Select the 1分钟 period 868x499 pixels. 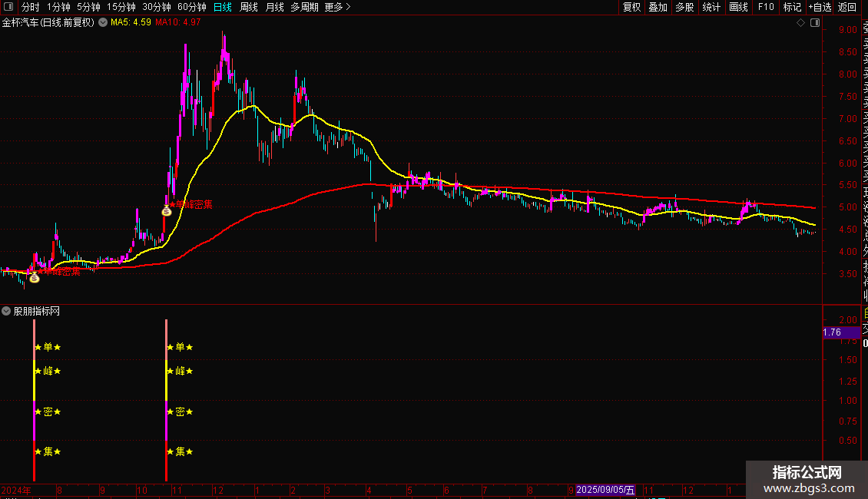(58, 7)
